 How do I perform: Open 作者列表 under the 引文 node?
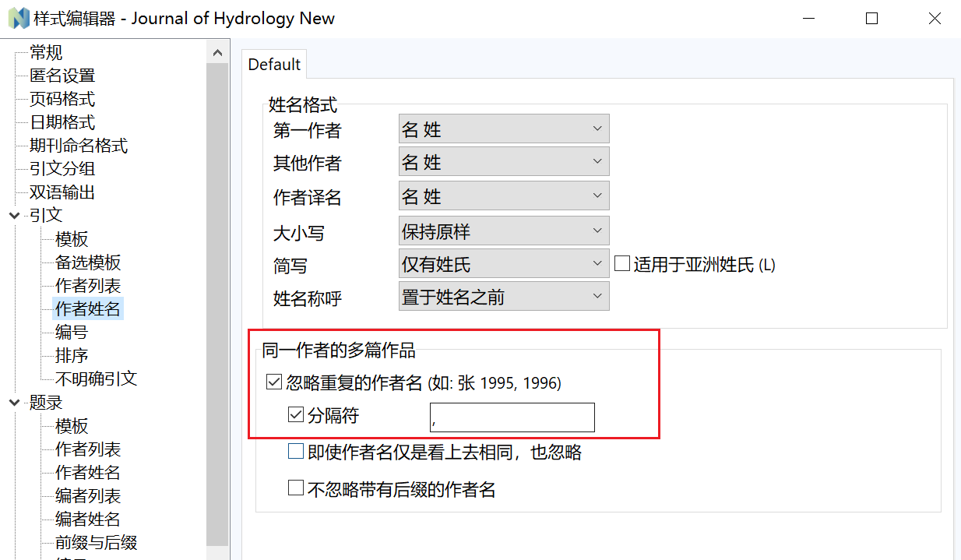(88, 286)
